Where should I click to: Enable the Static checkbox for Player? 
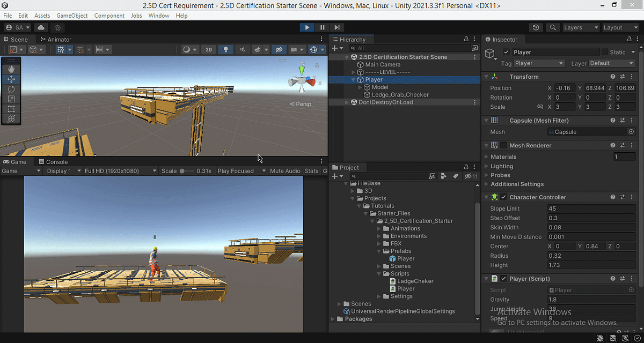[605, 52]
